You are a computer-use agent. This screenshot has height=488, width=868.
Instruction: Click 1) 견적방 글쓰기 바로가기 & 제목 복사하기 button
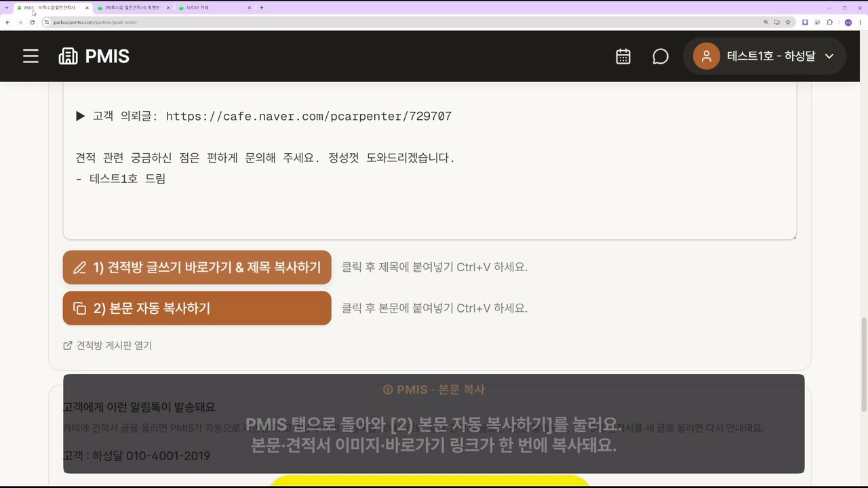tap(197, 267)
